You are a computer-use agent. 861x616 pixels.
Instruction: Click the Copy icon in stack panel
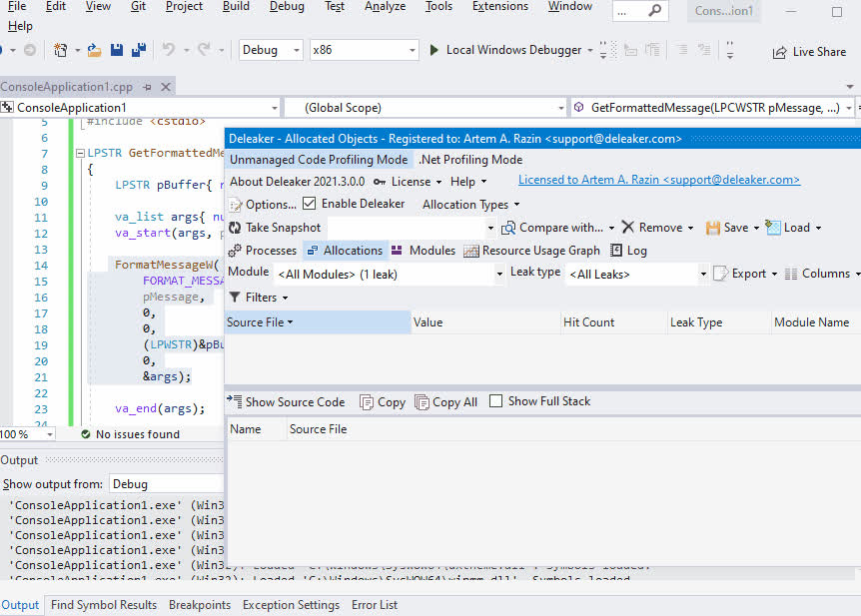(367, 402)
